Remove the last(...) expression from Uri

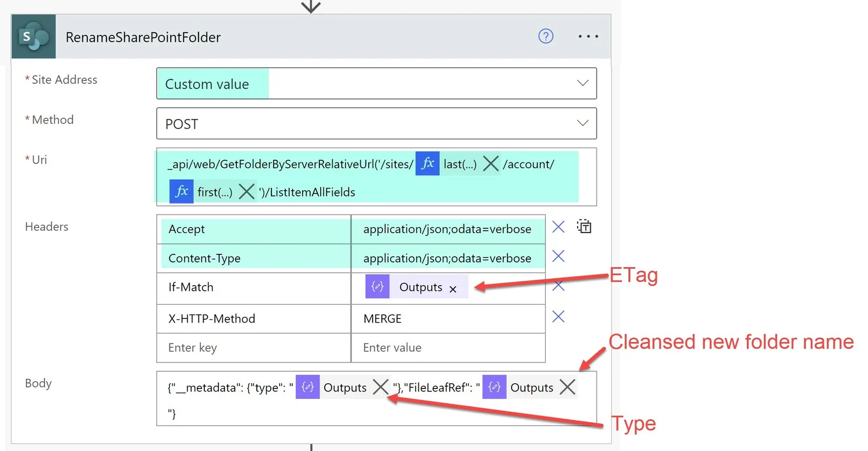pyautogui.click(x=490, y=164)
